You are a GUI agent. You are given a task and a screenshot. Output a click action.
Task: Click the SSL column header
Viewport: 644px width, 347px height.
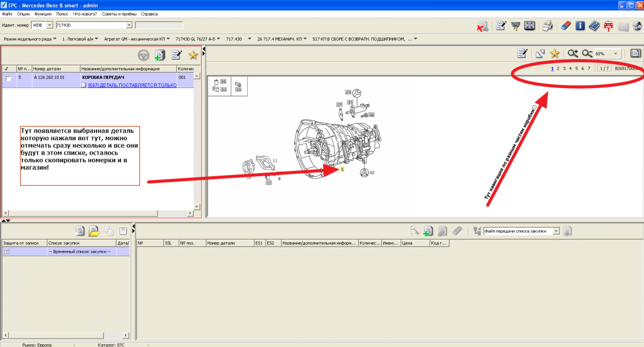point(171,243)
